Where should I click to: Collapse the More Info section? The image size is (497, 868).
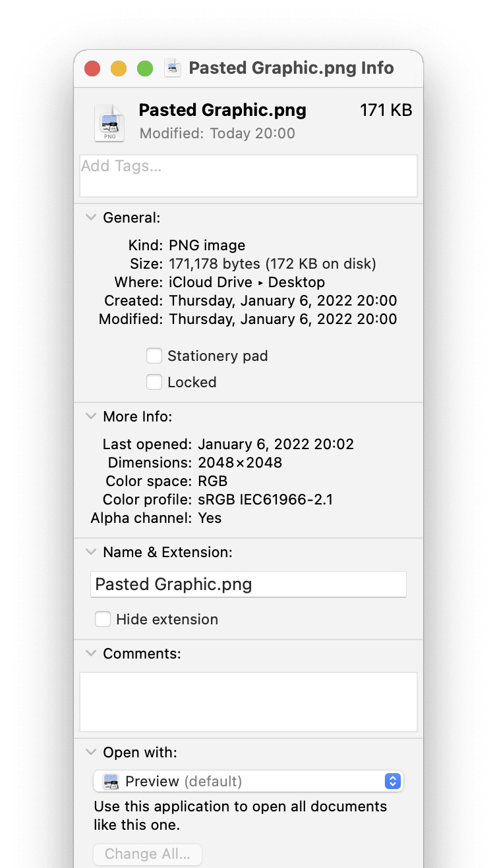click(91, 417)
